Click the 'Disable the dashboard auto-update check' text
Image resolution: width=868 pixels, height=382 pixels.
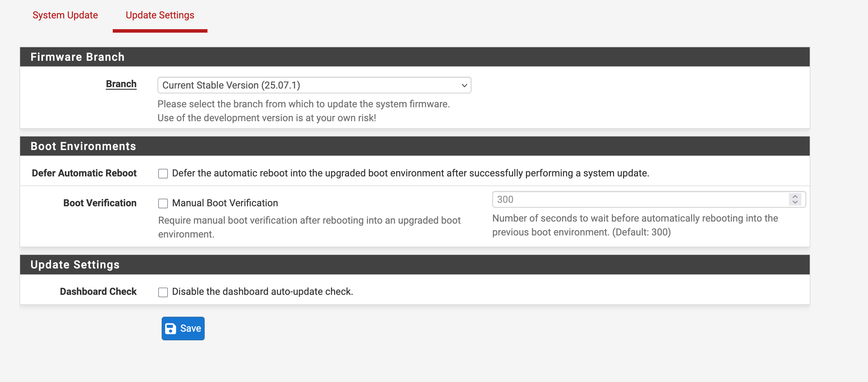(x=262, y=292)
